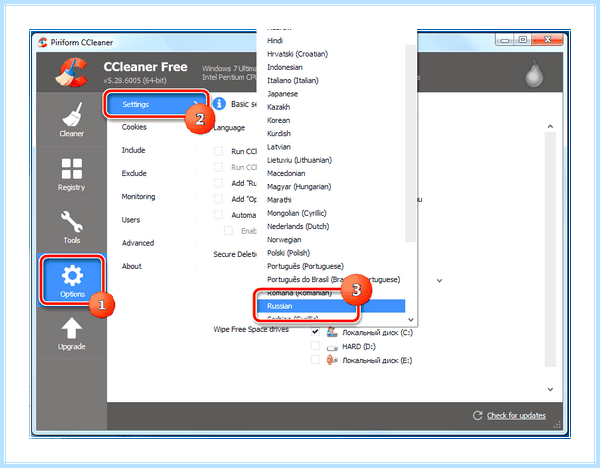The width and height of the screenshot is (600, 468).
Task: Follow the Check for updates link
Action: (516, 416)
